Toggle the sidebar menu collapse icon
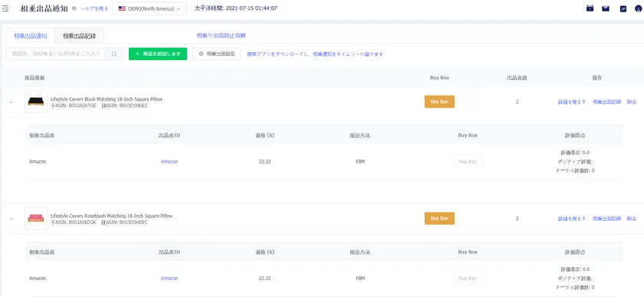The image size is (644, 297). [x=5, y=8]
